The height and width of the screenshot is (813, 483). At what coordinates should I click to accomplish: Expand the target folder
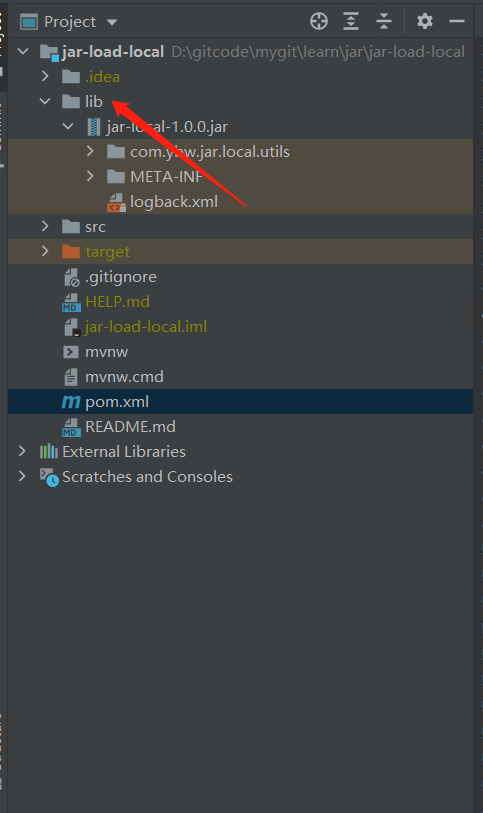point(45,251)
